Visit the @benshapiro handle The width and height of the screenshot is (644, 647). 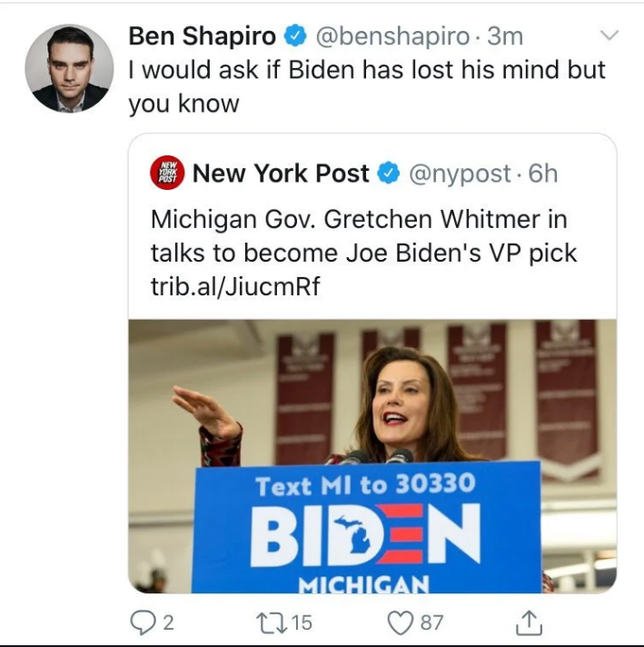[392, 36]
